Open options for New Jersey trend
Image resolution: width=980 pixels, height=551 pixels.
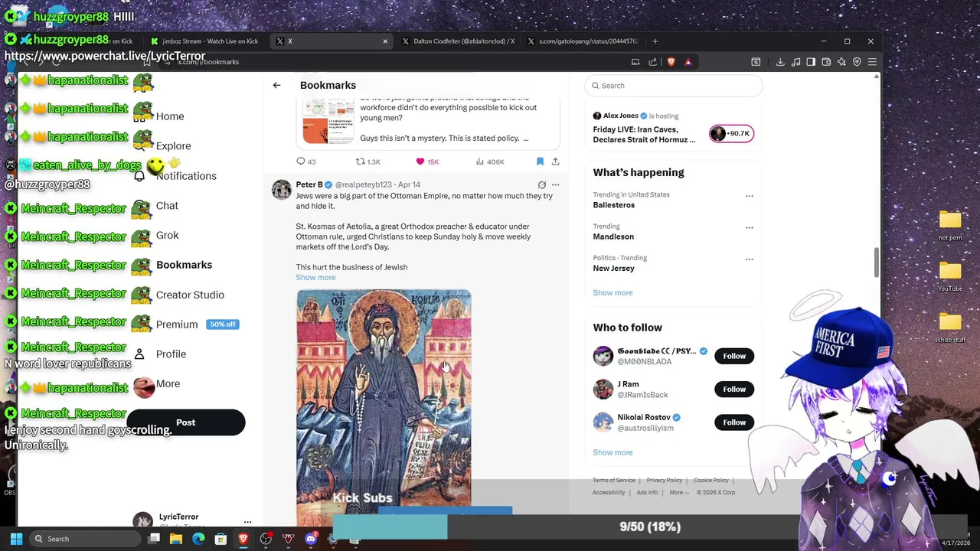pyautogui.click(x=750, y=259)
